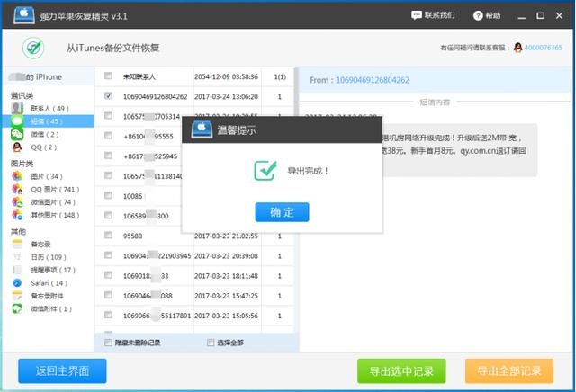
Task: Open the 提醒事项 (17) reminders icon
Action: (x=17, y=270)
